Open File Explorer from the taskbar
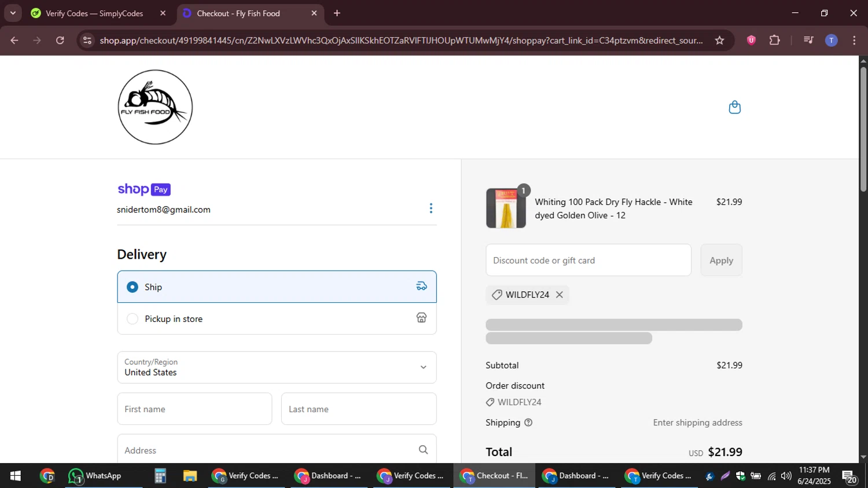868x488 pixels. point(190,476)
